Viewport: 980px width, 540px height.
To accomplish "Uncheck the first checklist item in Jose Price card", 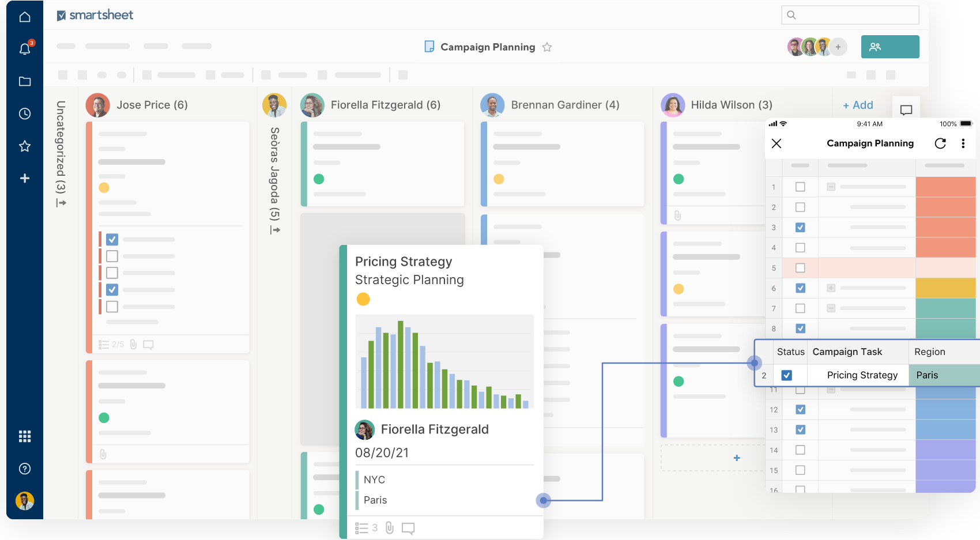I will (112, 239).
